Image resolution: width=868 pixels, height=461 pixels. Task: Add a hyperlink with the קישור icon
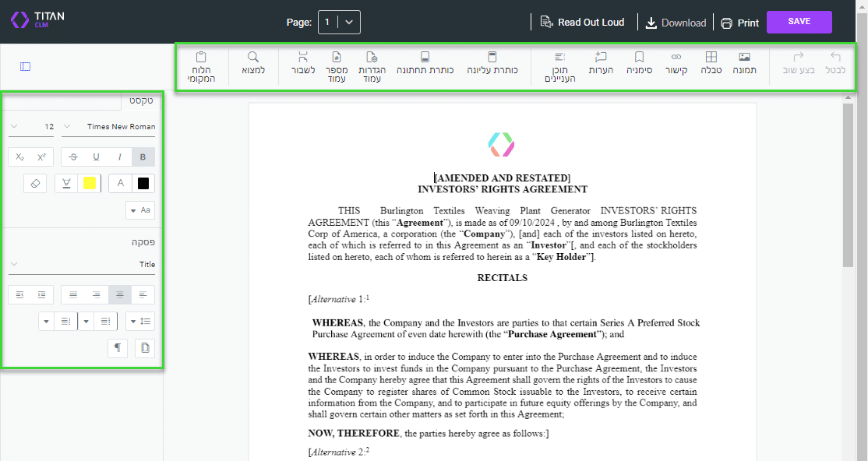click(676, 63)
